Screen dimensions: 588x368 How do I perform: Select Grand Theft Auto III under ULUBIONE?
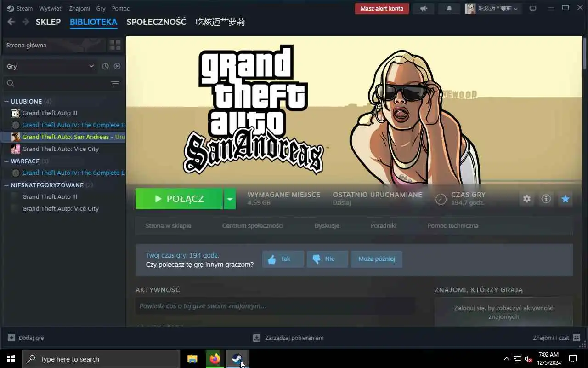(x=50, y=113)
